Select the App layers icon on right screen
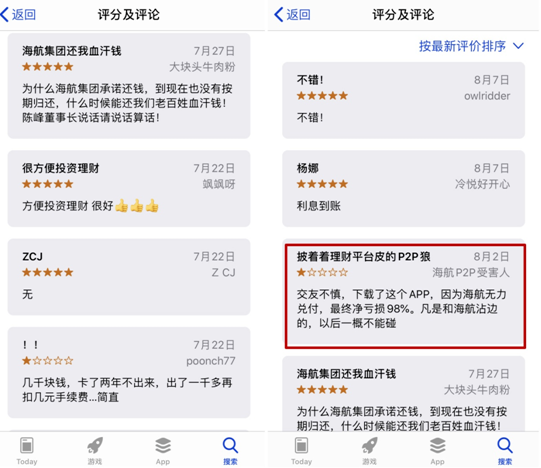The height and width of the screenshot is (468, 541). [437, 445]
